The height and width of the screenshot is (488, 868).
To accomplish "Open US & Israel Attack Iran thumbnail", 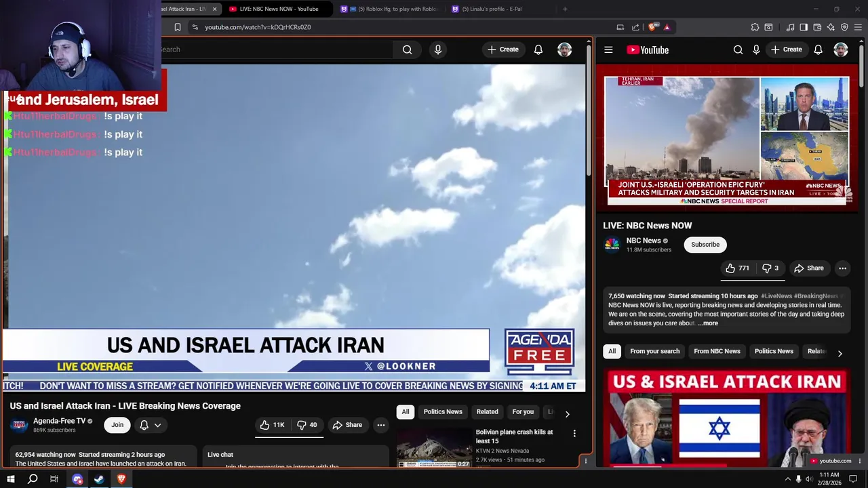I will pyautogui.click(x=727, y=418).
